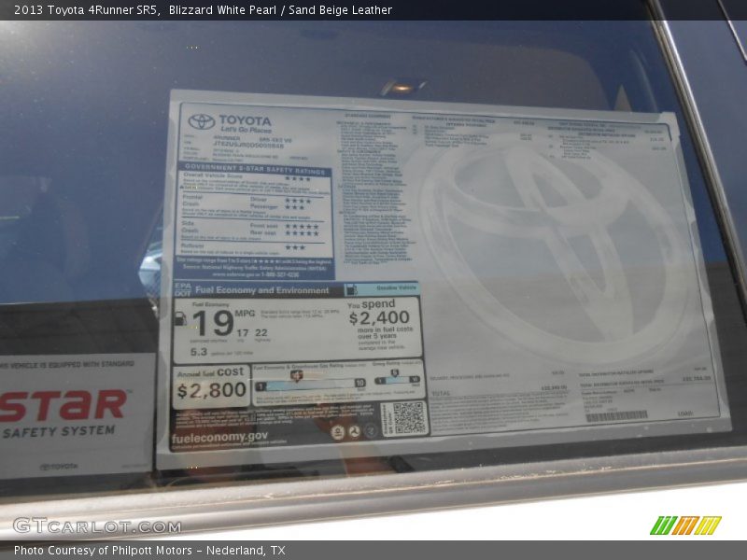Click the Greenhouse Gas Rating scale marker
This screenshot has width=747, height=560.
(296, 373)
